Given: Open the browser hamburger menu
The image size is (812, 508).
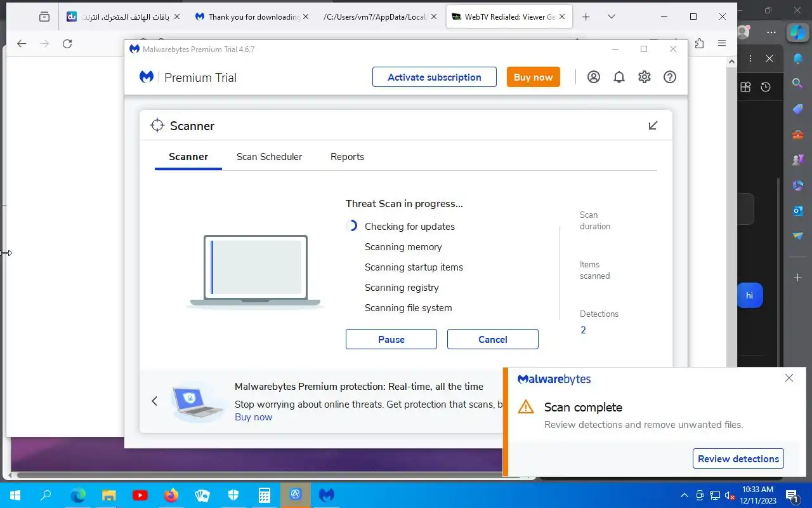Looking at the screenshot, I should tap(722, 44).
